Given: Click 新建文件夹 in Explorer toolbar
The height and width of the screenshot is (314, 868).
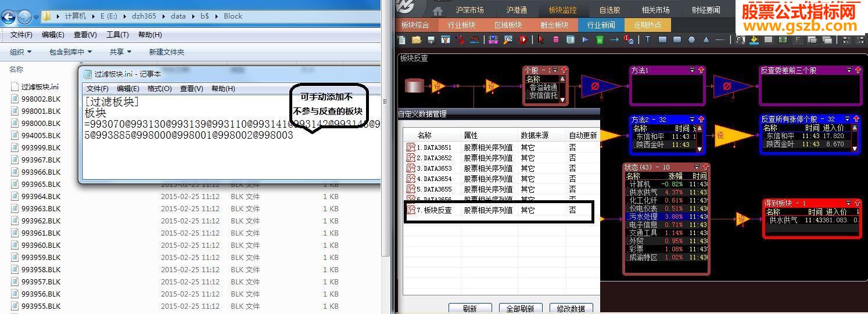Looking at the screenshot, I should (166, 52).
